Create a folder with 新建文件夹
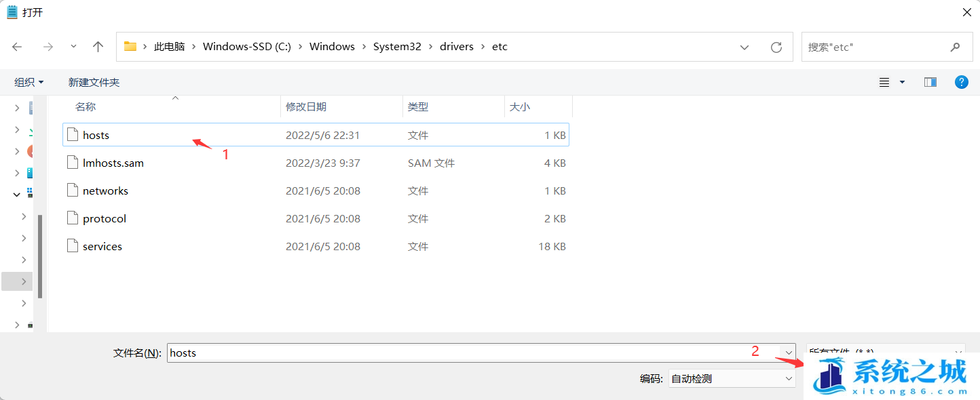The width and height of the screenshot is (980, 400). [x=94, y=82]
